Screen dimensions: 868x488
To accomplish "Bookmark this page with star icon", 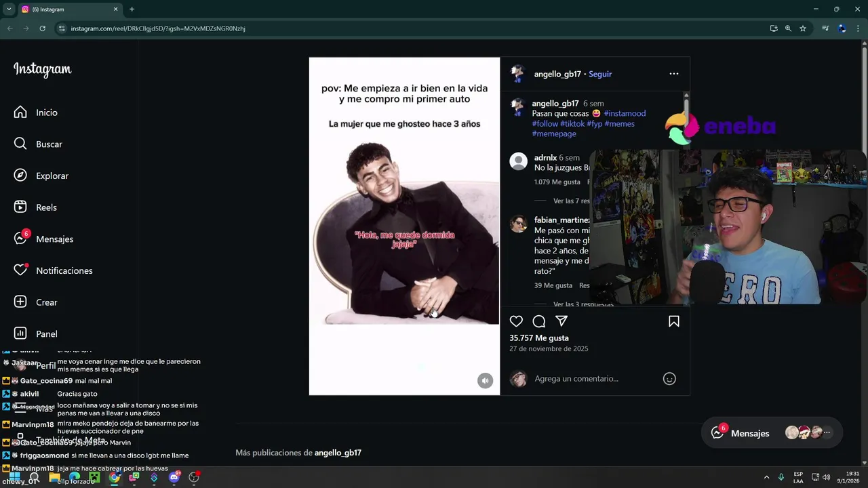I will pyautogui.click(x=803, y=28).
